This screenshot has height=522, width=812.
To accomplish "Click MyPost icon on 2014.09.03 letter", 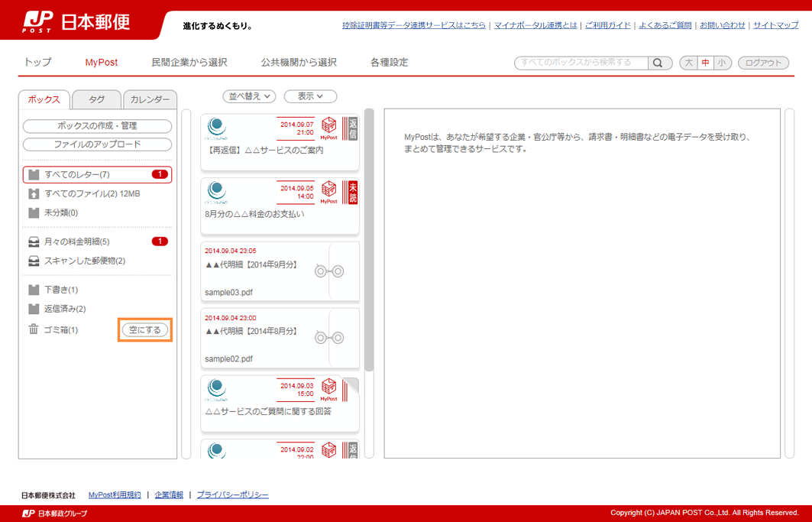I will pyautogui.click(x=328, y=390).
